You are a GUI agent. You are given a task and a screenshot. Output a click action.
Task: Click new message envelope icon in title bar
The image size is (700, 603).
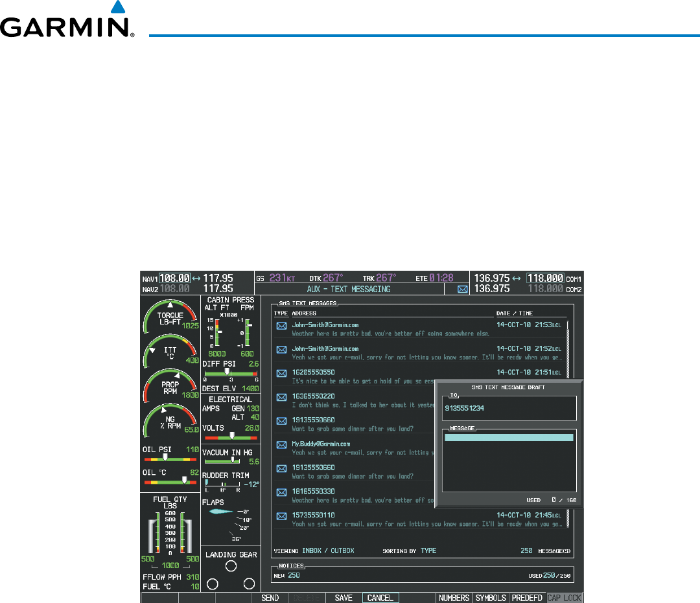[463, 289]
